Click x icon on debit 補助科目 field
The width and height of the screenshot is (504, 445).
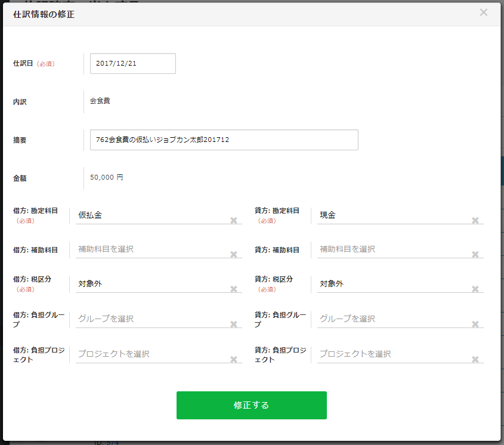[x=234, y=255]
